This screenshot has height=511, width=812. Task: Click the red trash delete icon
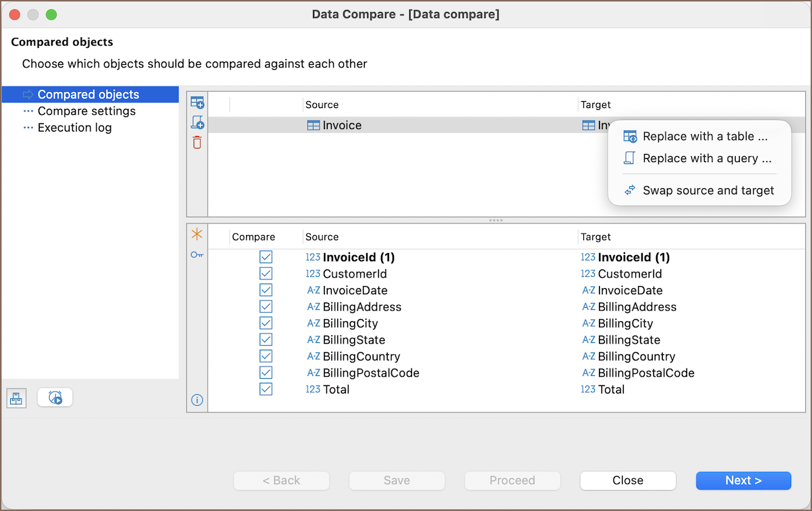pos(197,142)
